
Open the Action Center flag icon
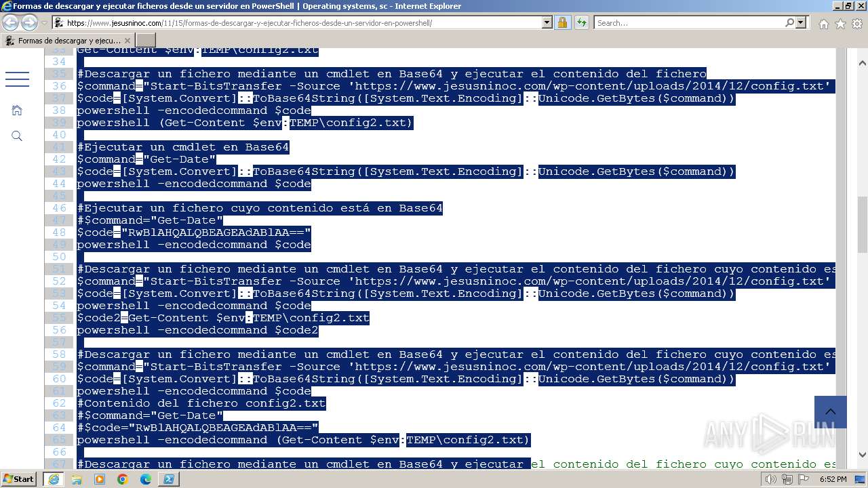tap(804, 479)
